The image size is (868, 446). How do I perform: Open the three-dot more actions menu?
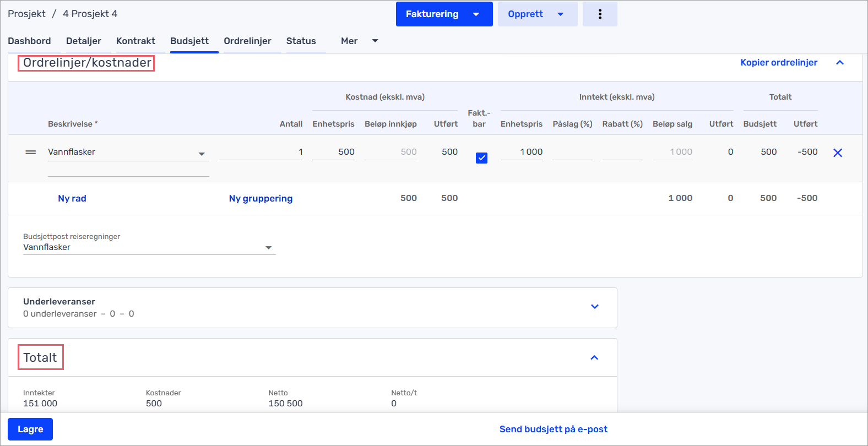(x=600, y=14)
